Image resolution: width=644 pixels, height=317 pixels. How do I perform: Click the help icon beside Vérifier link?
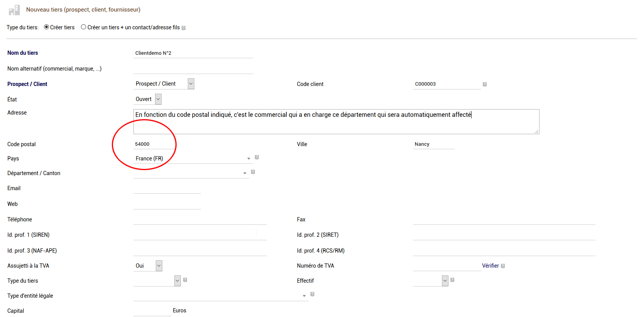(503, 266)
